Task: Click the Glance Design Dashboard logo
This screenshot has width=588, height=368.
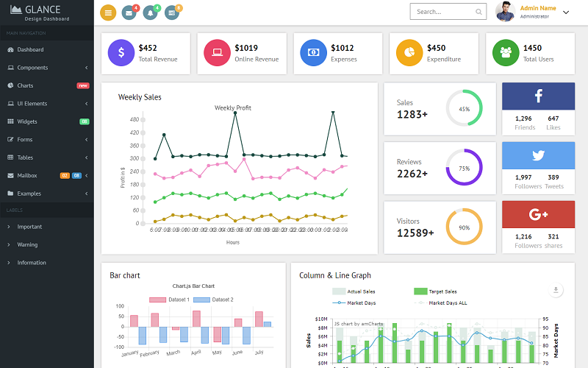Action: [40, 13]
